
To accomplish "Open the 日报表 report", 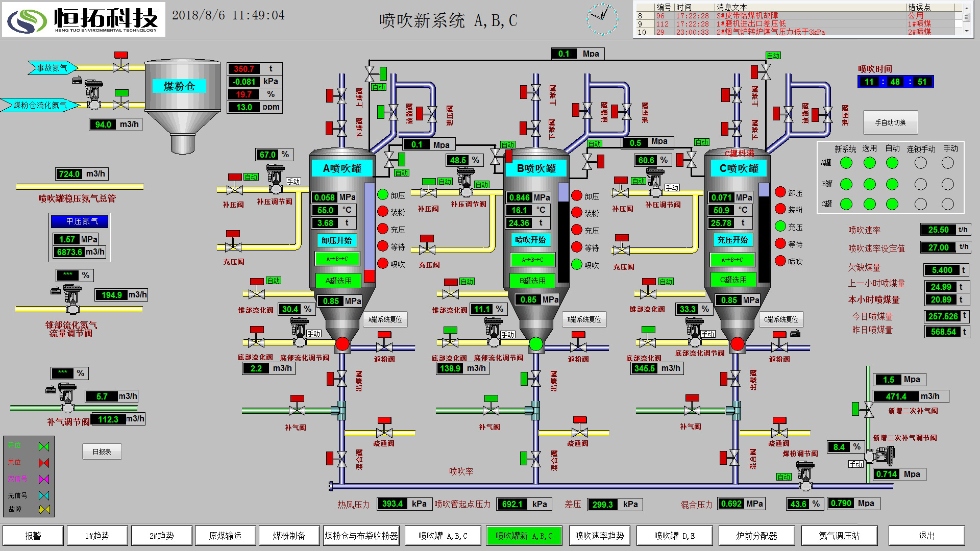I will click(x=102, y=452).
